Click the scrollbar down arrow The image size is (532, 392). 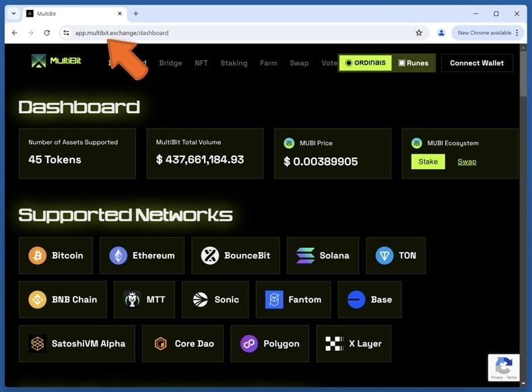point(523,383)
